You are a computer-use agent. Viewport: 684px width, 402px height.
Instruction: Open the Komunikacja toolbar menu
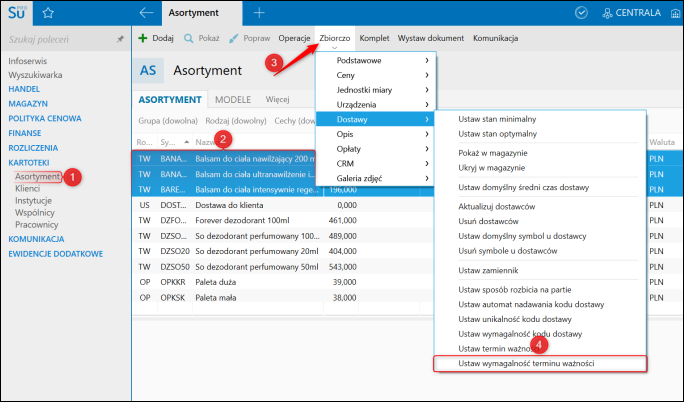496,38
